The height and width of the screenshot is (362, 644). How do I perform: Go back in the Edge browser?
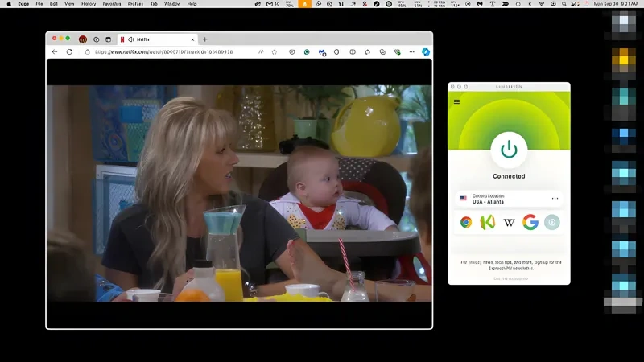tap(55, 52)
